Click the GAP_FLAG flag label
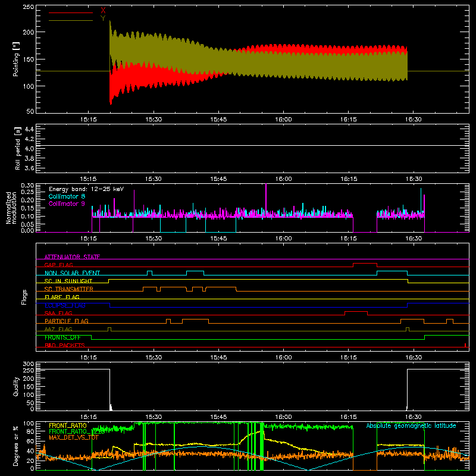 pos(58,265)
